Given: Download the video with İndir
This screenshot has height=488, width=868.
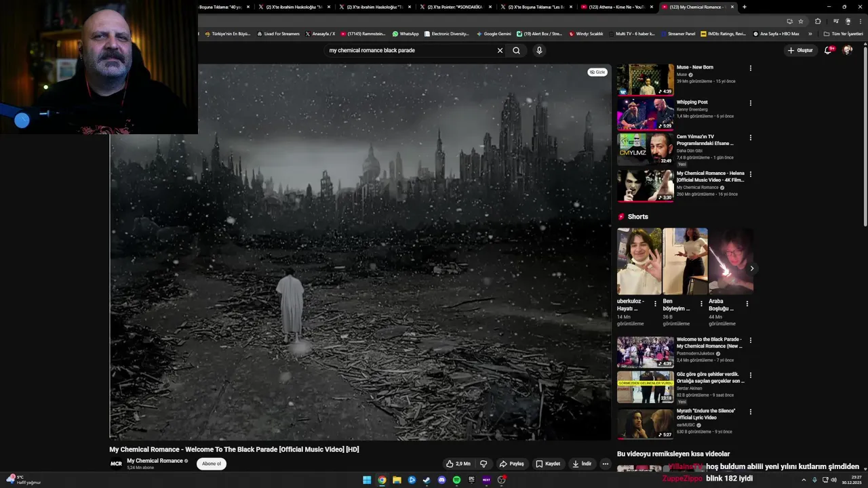Looking at the screenshot, I should 582,464.
